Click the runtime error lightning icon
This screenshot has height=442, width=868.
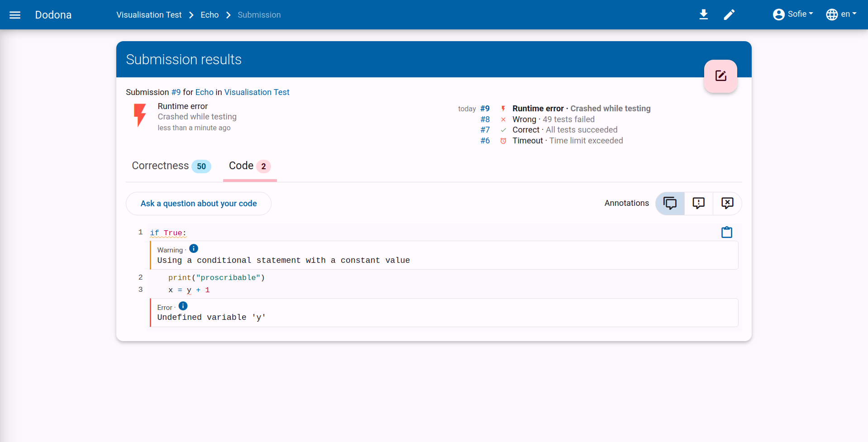(140, 115)
